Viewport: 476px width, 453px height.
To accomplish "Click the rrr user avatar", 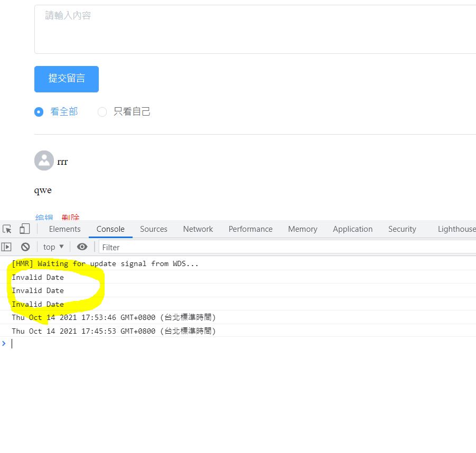I will (44, 161).
